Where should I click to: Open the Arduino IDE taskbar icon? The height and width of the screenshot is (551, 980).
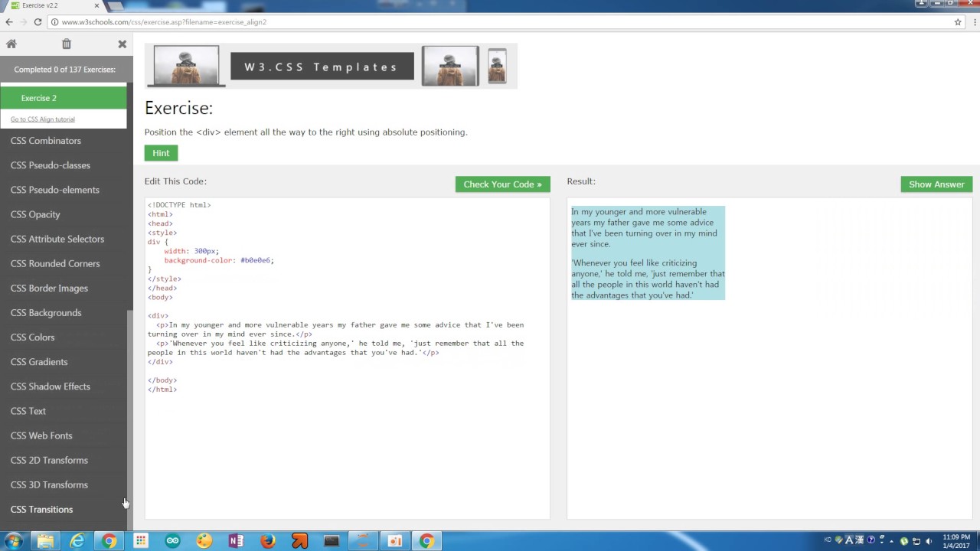(x=172, y=541)
